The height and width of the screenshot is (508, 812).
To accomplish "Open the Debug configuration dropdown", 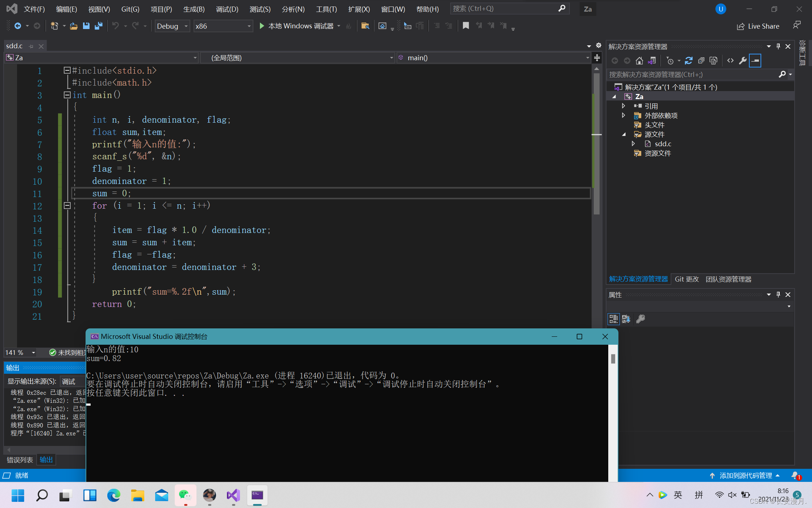I will pos(186,26).
